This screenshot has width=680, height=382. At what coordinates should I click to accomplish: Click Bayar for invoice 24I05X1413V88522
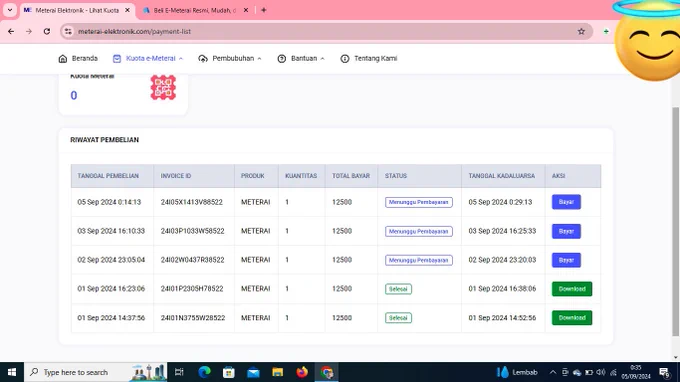tap(566, 202)
